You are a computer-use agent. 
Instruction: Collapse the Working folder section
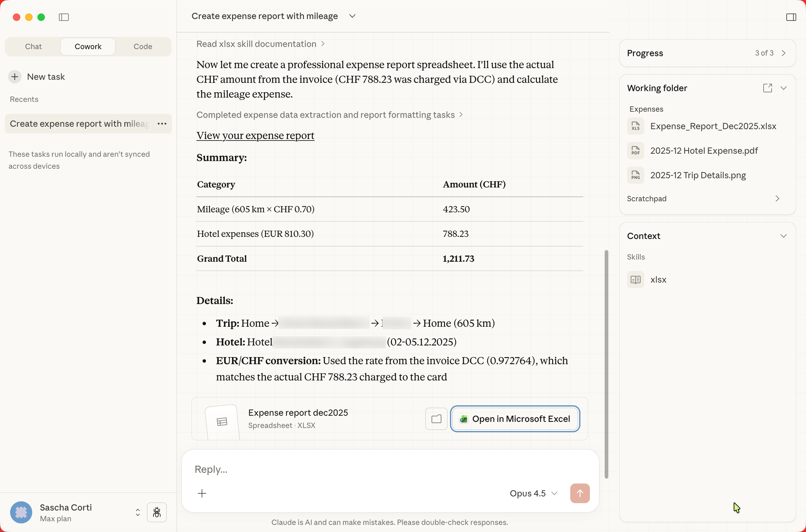click(784, 88)
